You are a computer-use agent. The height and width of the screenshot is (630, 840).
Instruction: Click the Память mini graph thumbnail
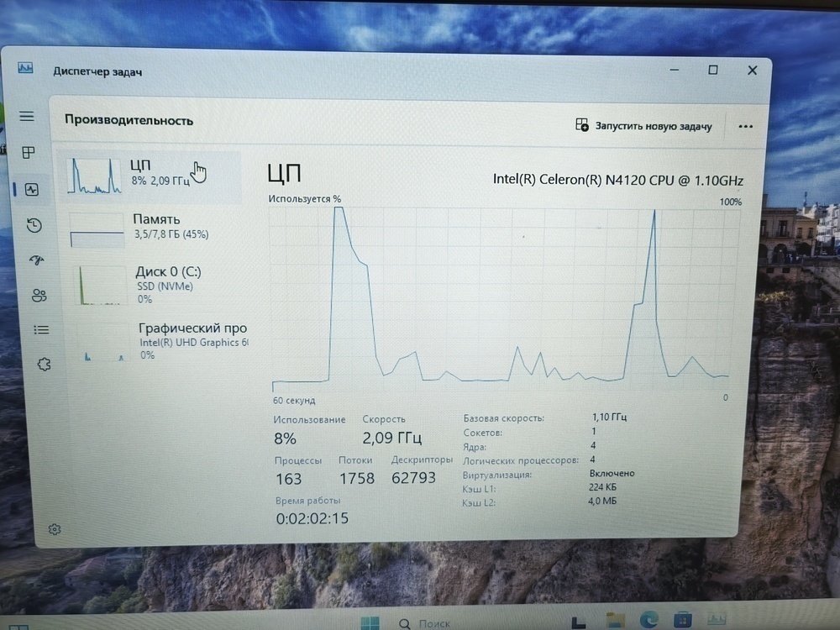(x=97, y=230)
